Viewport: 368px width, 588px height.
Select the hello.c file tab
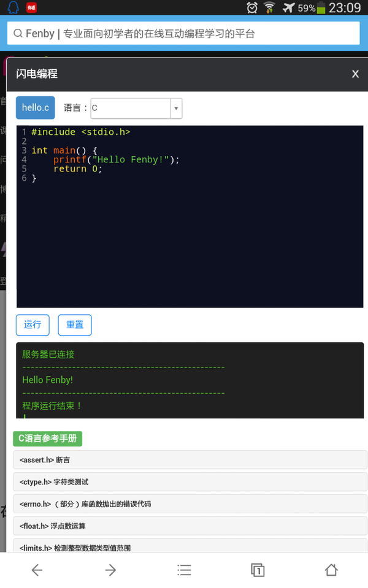(36, 108)
